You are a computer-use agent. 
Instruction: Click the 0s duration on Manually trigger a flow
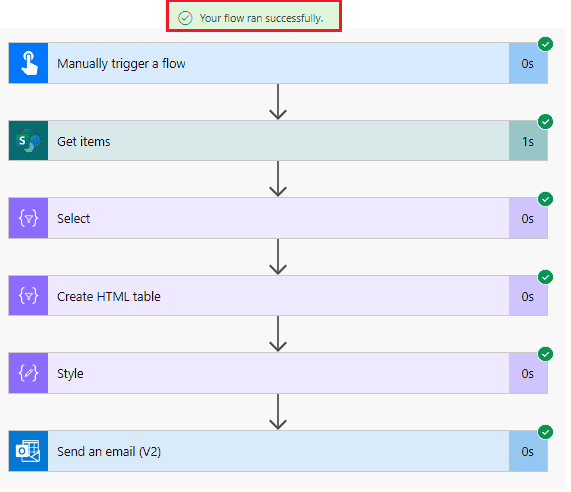[527, 64]
